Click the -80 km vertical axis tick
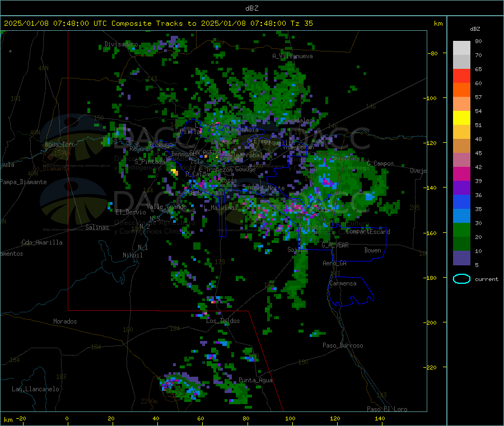The image size is (504, 426). point(433,53)
